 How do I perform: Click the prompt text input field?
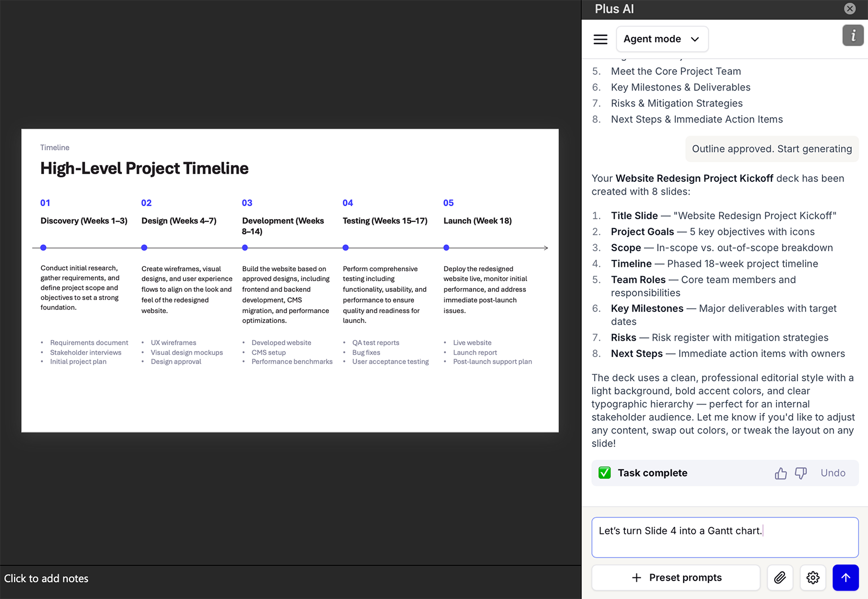pyautogui.click(x=725, y=537)
